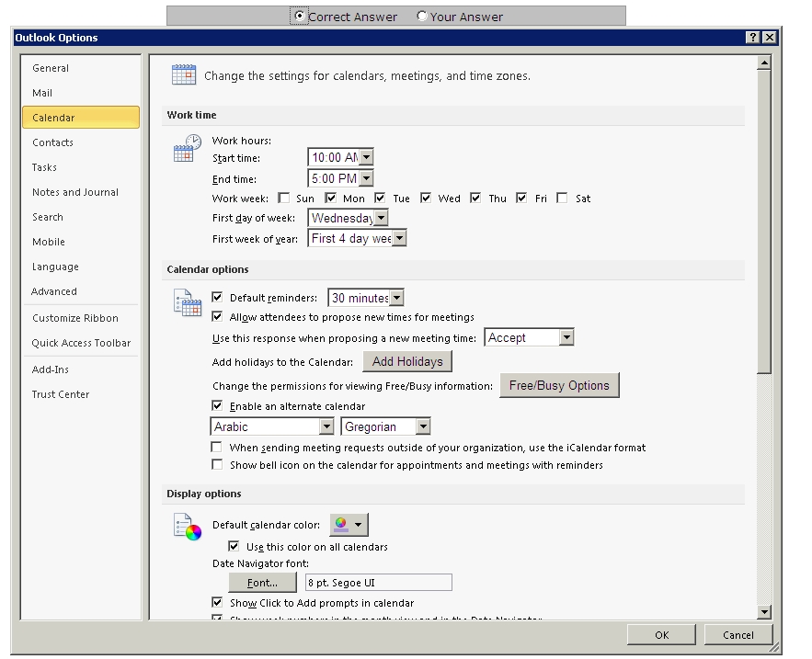Toggle Allow attendees to propose new times
This screenshot has width=812, height=659.
[x=217, y=316]
